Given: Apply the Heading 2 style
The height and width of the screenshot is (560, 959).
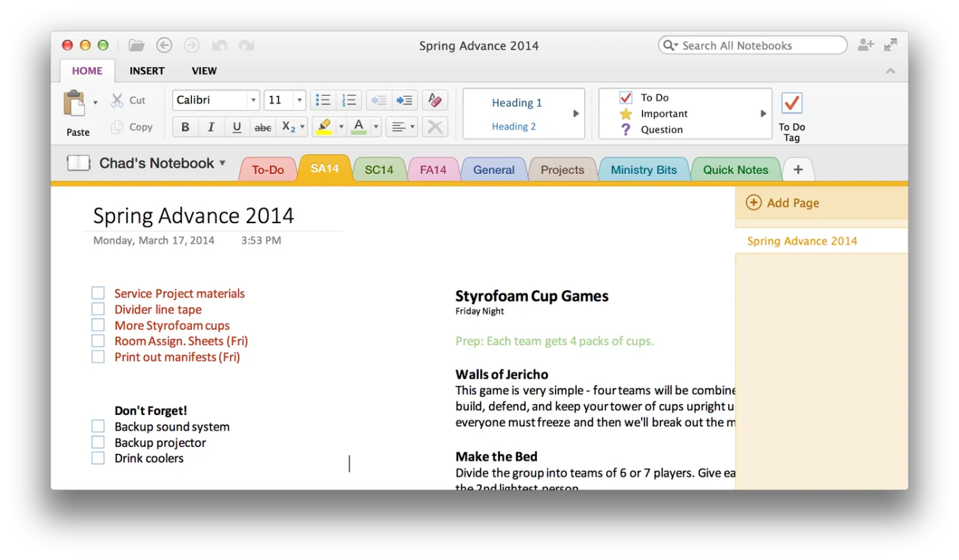Looking at the screenshot, I should (514, 126).
